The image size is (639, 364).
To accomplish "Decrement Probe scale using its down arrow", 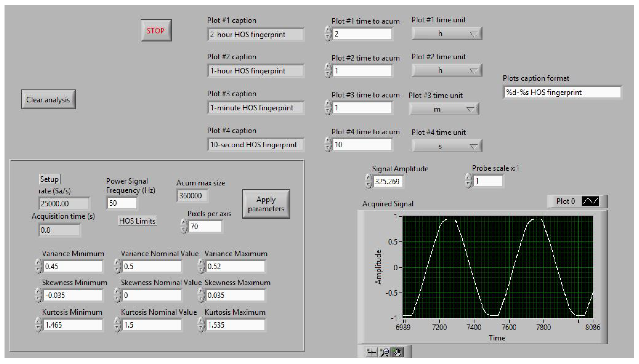I will [x=468, y=183].
